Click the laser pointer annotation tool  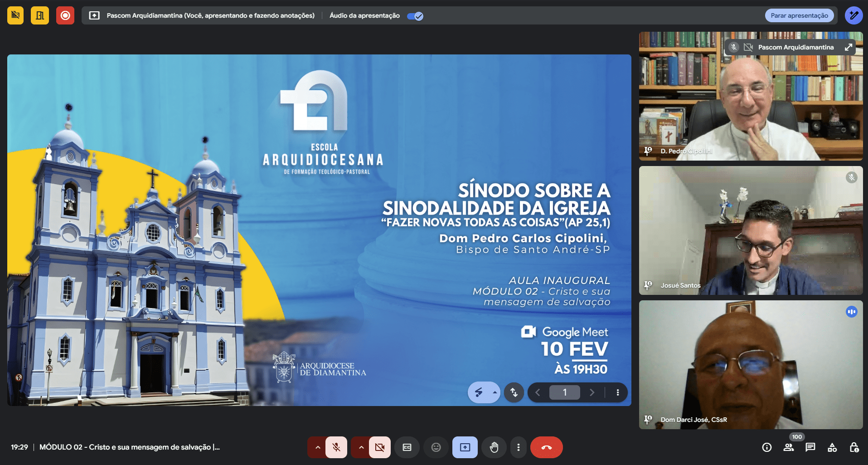(479, 392)
